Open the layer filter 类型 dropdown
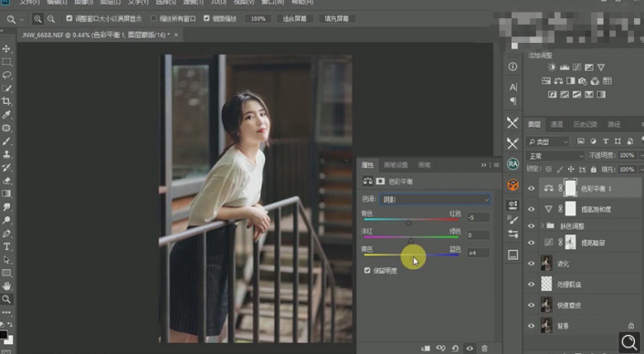 [548, 142]
